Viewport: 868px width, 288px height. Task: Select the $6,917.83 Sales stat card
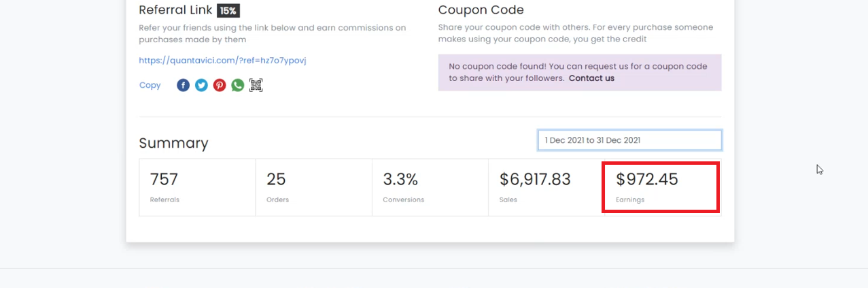545,187
